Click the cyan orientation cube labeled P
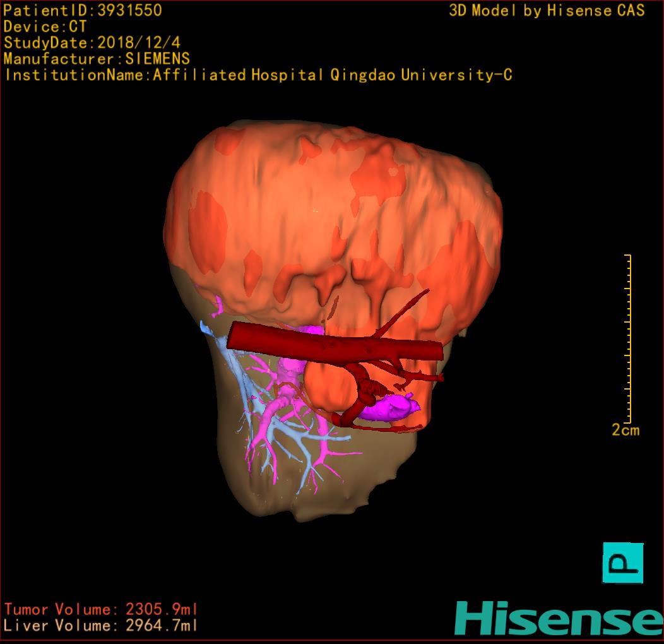This screenshot has width=664, height=644. tap(623, 563)
